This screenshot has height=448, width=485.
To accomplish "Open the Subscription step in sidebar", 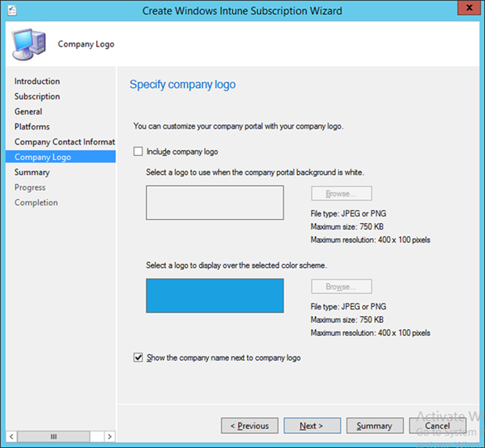I will pos(37,96).
